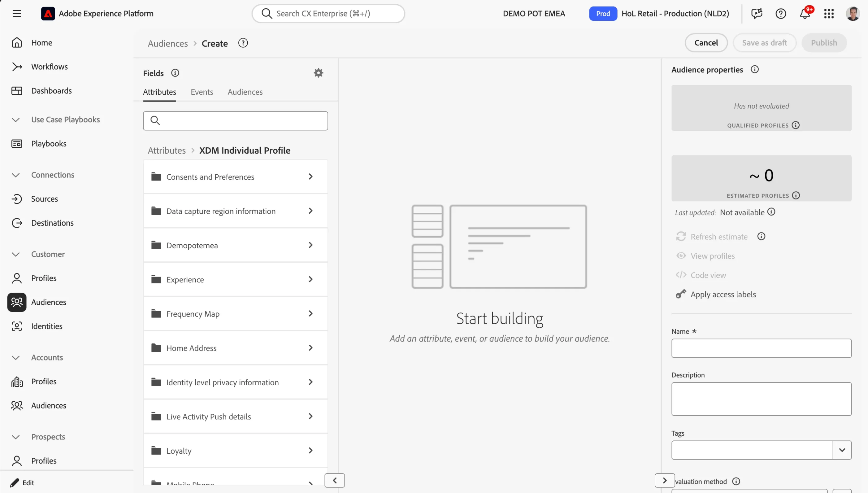Open Fields settings gear icon
Viewport: 868px width, 493px height.
pos(319,73)
